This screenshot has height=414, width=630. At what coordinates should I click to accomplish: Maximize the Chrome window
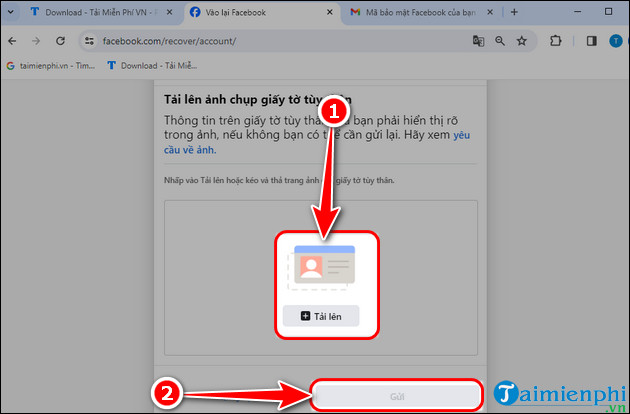pos(608,12)
